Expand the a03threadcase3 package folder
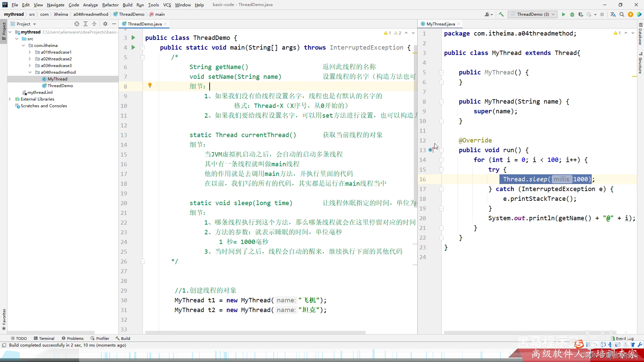Screen dimensions: 644x362 click(30, 65)
